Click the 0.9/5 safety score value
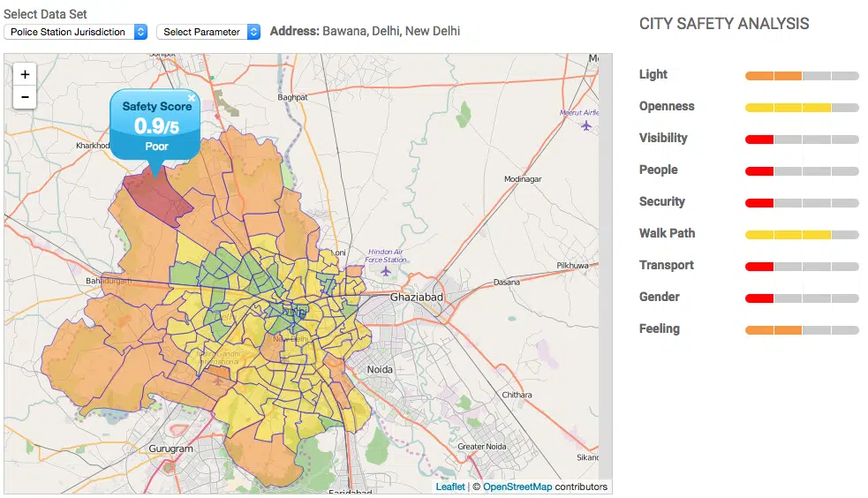868x498 pixels. point(156,127)
